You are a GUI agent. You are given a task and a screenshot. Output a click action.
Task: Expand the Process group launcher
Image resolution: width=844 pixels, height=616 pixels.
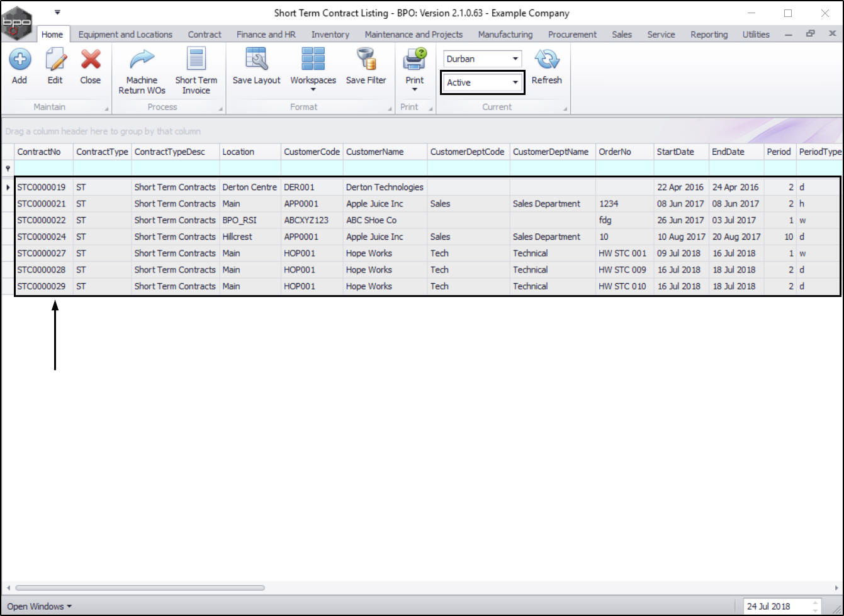(221, 109)
